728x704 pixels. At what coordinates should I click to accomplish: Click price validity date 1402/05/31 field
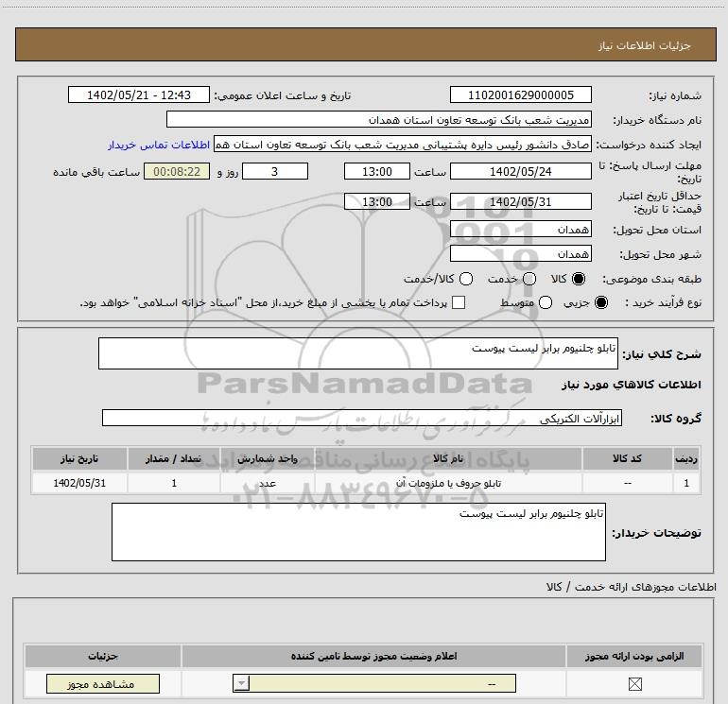[x=520, y=201]
